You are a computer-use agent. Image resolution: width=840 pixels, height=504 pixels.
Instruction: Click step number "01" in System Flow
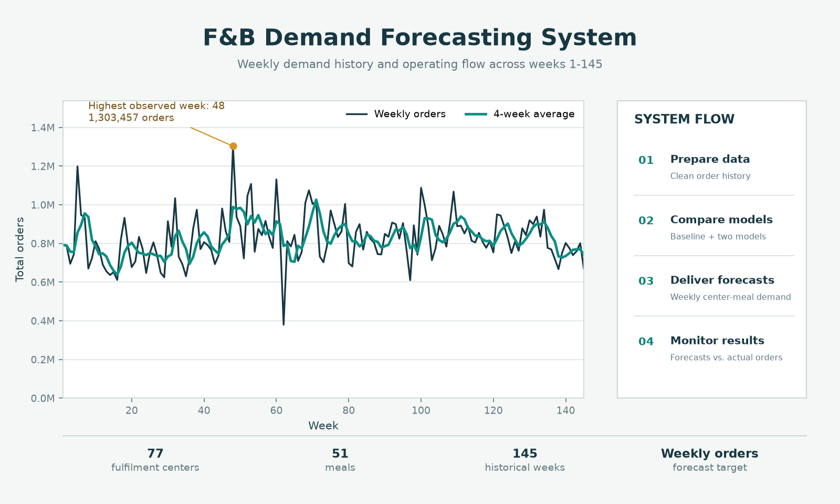click(646, 160)
